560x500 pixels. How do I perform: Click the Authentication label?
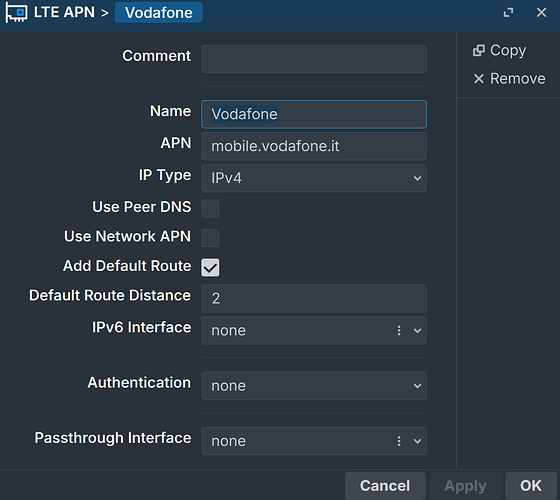(x=139, y=383)
